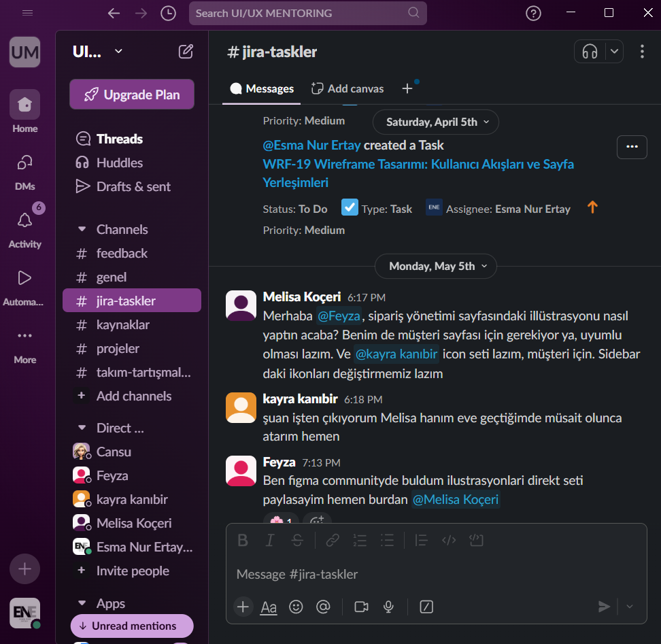Screen dimensions: 661x644
Task: Insert an emoji into the message
Action: coord(296,607)
